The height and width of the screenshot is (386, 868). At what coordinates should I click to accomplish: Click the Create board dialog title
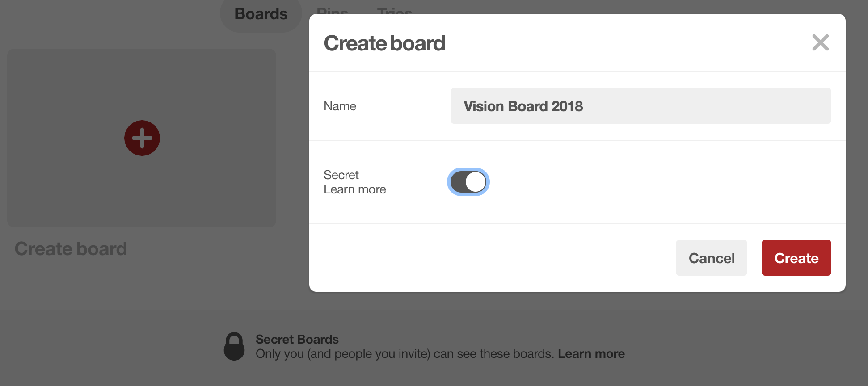point(384,43)
